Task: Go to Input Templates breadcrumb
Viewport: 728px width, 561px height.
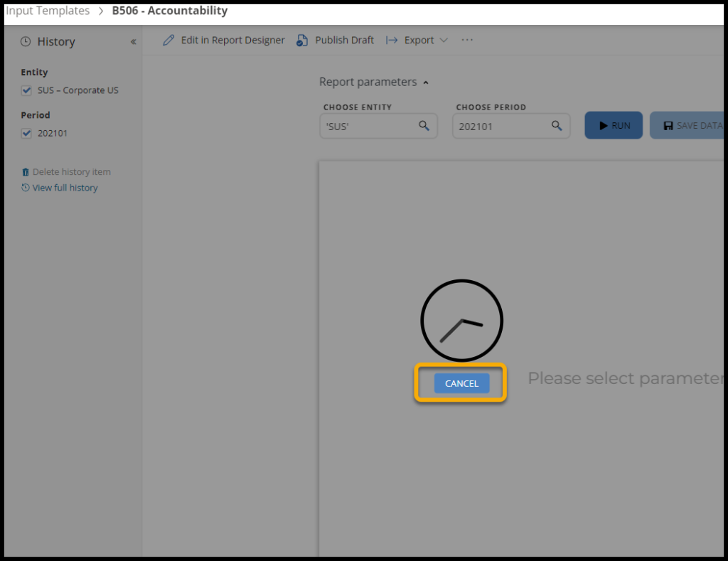Action: (48, 11)
